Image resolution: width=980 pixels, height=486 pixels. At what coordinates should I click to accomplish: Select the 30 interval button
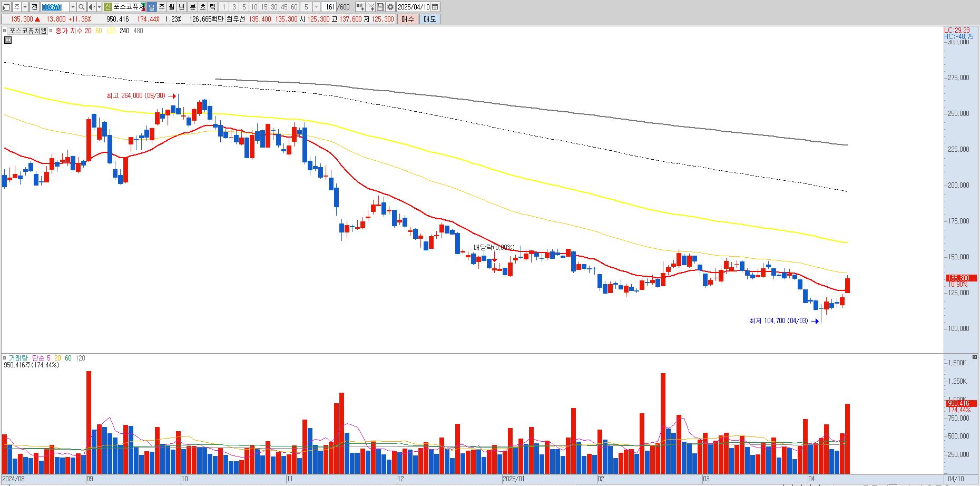tap(274, 7)
